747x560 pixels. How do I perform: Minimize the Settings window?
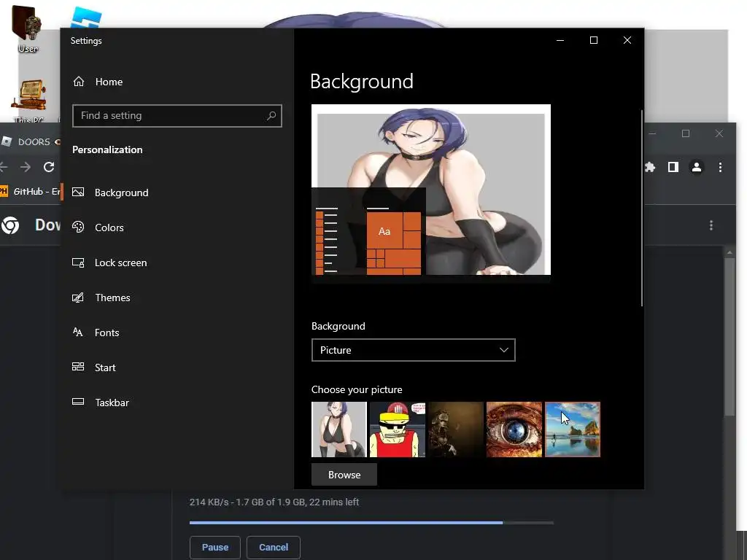[560, 41]
